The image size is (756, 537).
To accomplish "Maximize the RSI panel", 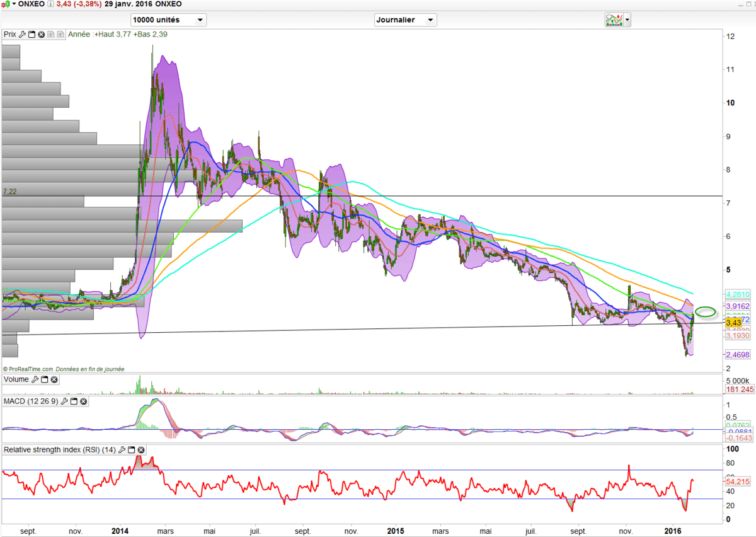I will [x=132, y=432].
